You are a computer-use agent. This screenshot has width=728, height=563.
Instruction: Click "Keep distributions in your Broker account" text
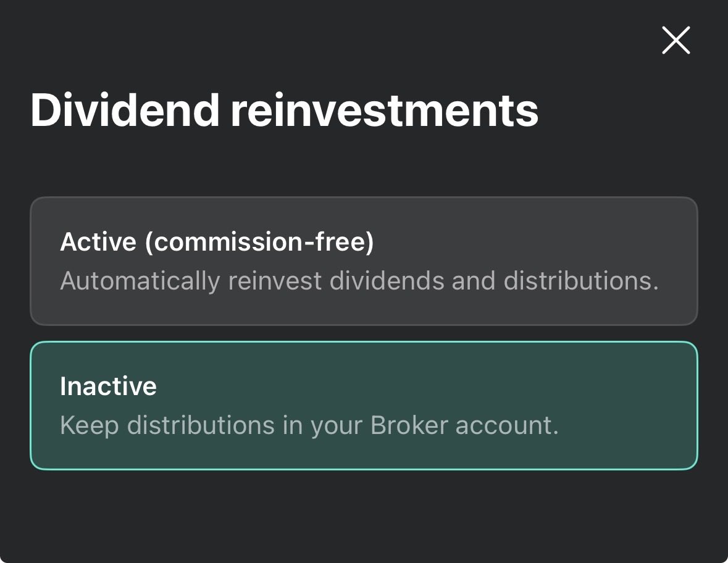(309, 425)
